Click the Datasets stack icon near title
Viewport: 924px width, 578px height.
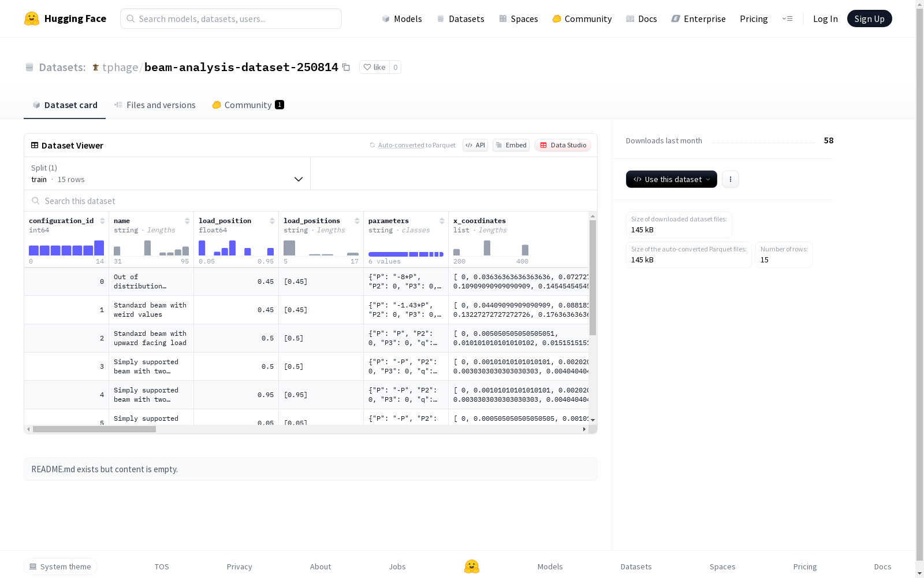[x=29, y=67]
